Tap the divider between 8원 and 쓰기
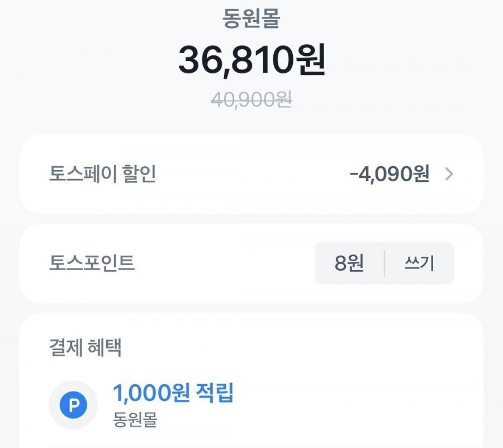The height and width of the screenshot is (448, 503). [385, 263]
